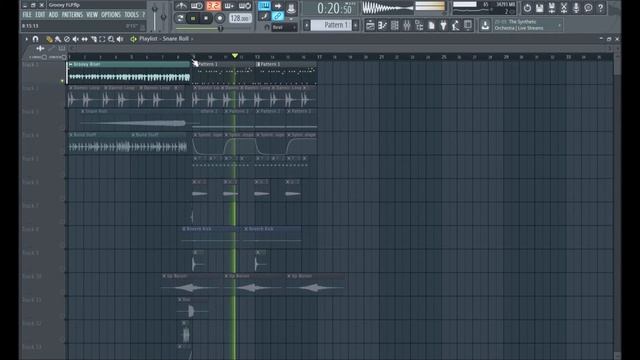Select the Playback speaker tool in Playlist
Screen dimensions: 640x360
pos(120,39)
